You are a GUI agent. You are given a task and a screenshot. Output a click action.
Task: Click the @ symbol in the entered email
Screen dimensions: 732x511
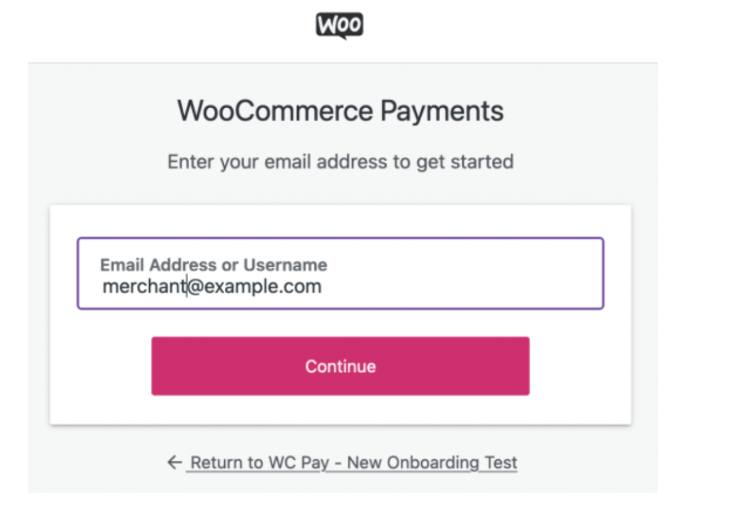coord(196,287)
